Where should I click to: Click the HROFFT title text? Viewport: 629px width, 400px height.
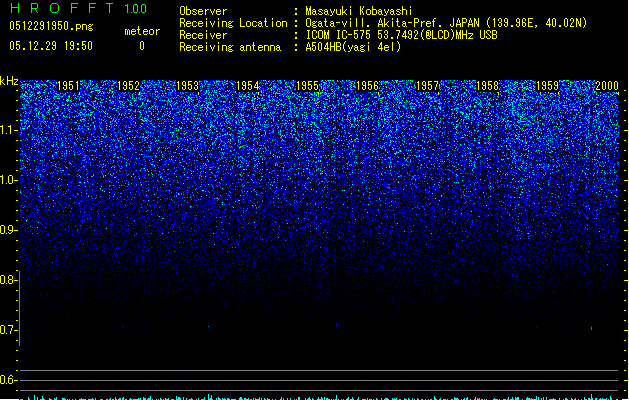(62, 8)
